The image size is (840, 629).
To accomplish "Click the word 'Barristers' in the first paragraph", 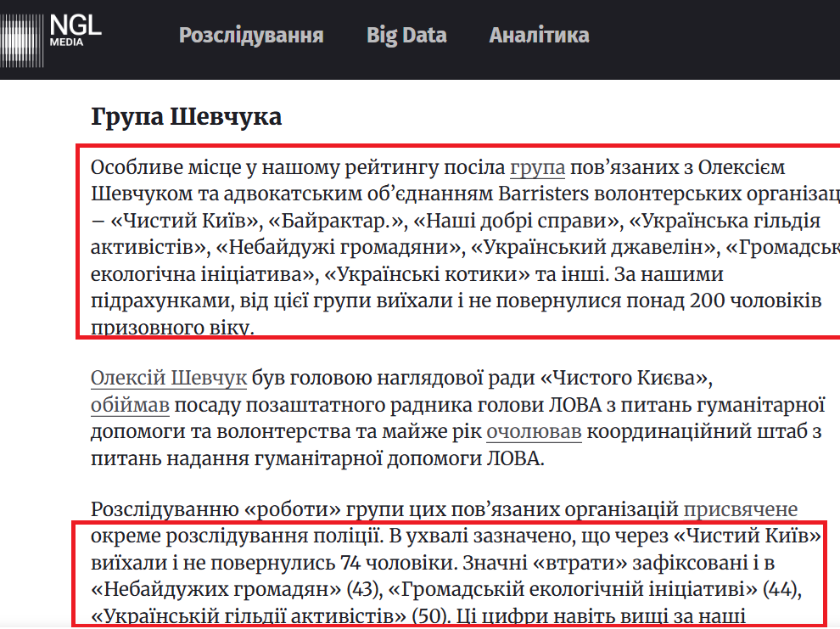I will pos(544,193).
